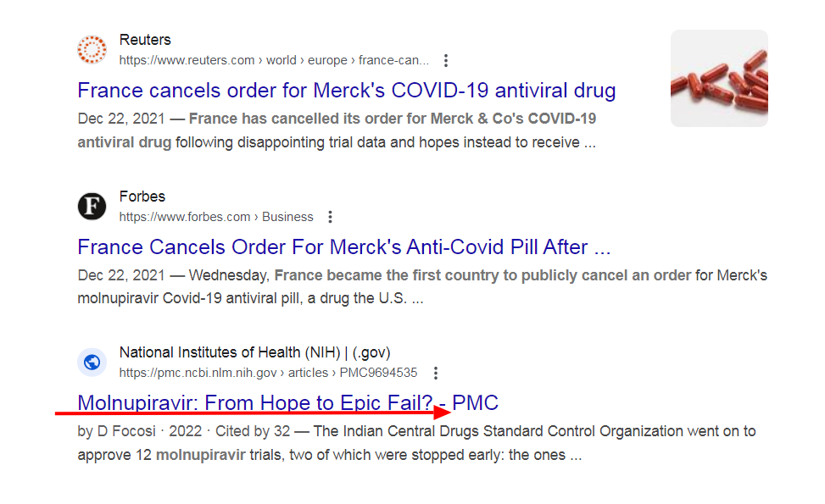
Task: Open 'Molnupiravir: From Hope to Epic Fail? - PMC'
Action: click(287, 403)
